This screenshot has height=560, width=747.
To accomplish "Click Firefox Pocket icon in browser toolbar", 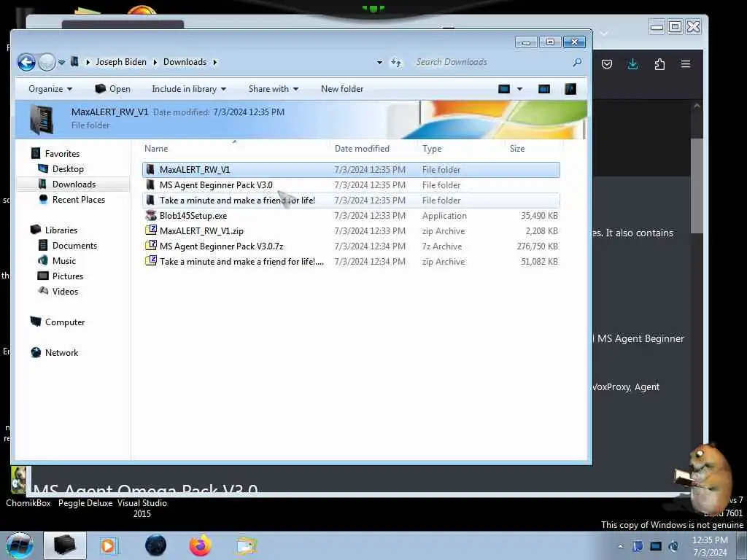I will pyautogui.click(x=606, y=64).
